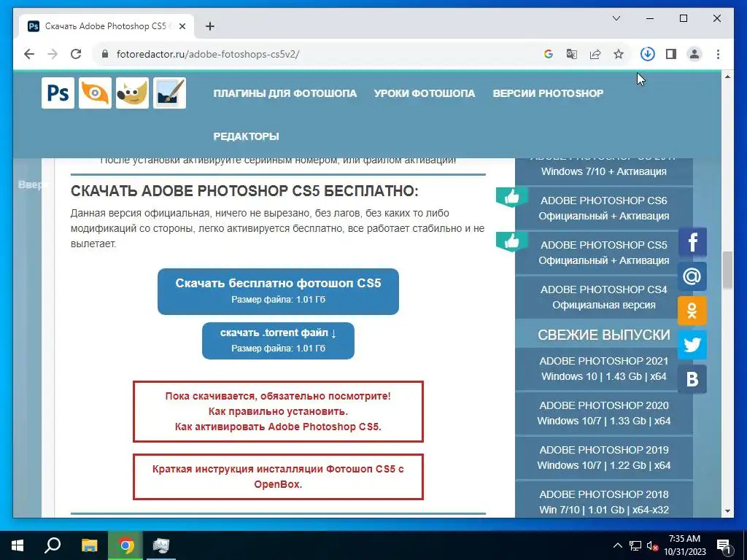Screen dimensions: 747x560
Task: Open the Chrome downloads icon
Action: [648, 54]
